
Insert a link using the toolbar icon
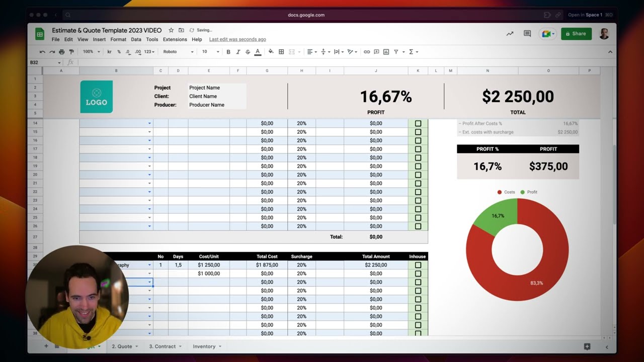[367, 52]
